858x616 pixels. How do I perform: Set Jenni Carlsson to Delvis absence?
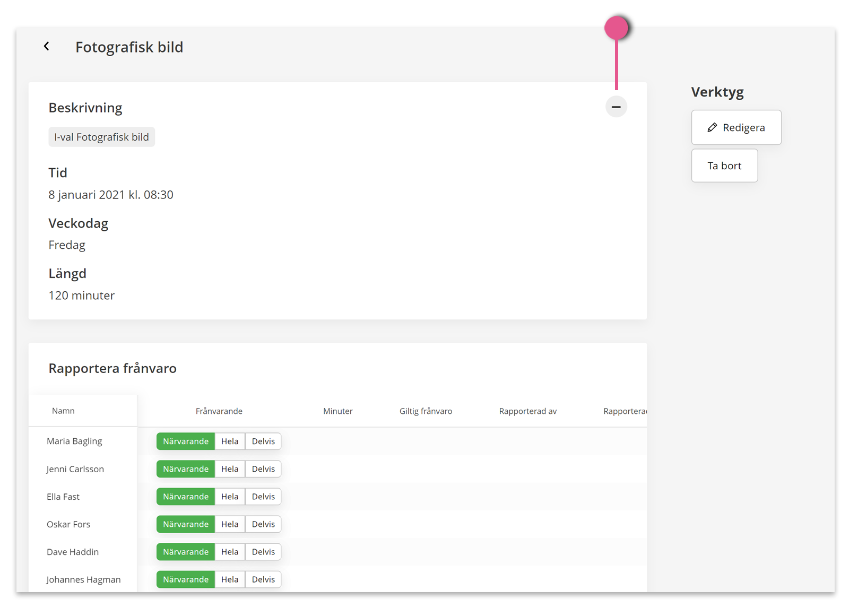[263, 469]
